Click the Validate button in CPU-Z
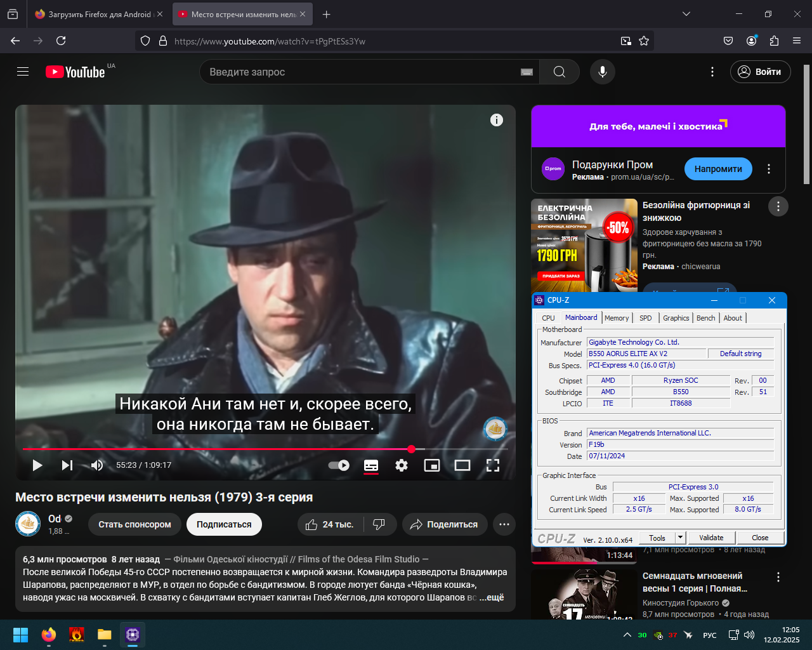The height and width of the screenshot is (650, 812). 711,538
